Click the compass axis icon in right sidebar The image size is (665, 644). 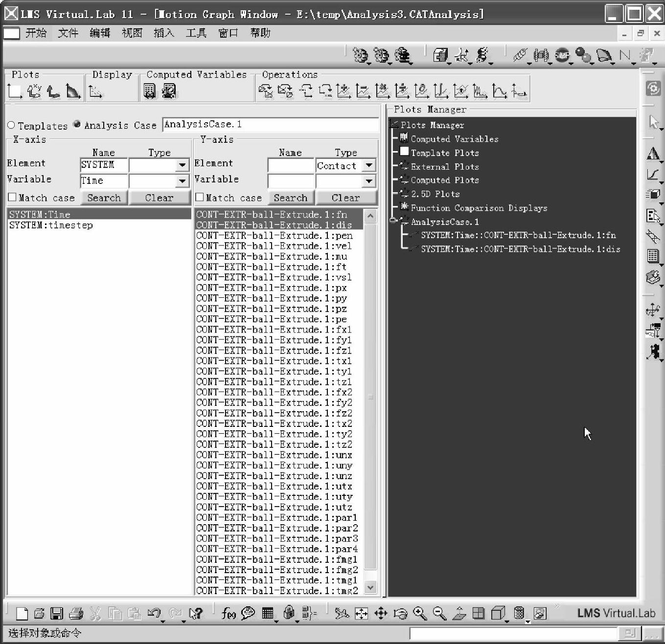click(x=653, y=310)
